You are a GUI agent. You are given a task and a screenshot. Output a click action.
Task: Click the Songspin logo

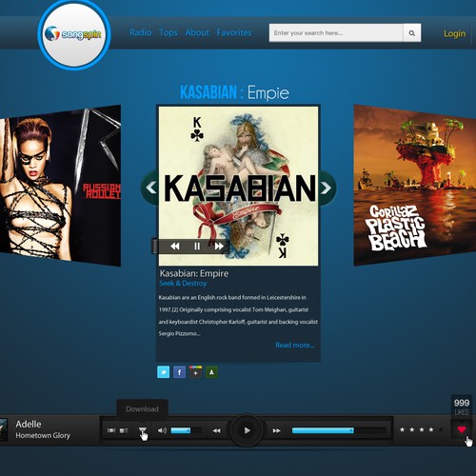74,34
